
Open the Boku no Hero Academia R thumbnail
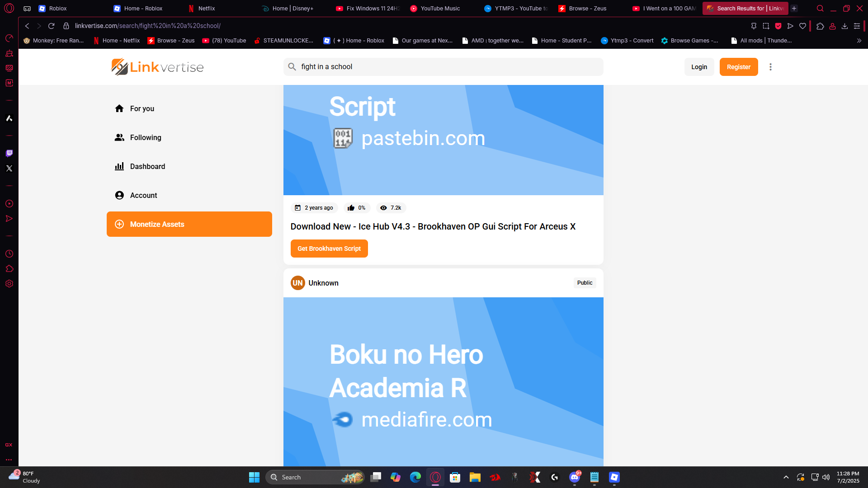[x=443, y=382]
